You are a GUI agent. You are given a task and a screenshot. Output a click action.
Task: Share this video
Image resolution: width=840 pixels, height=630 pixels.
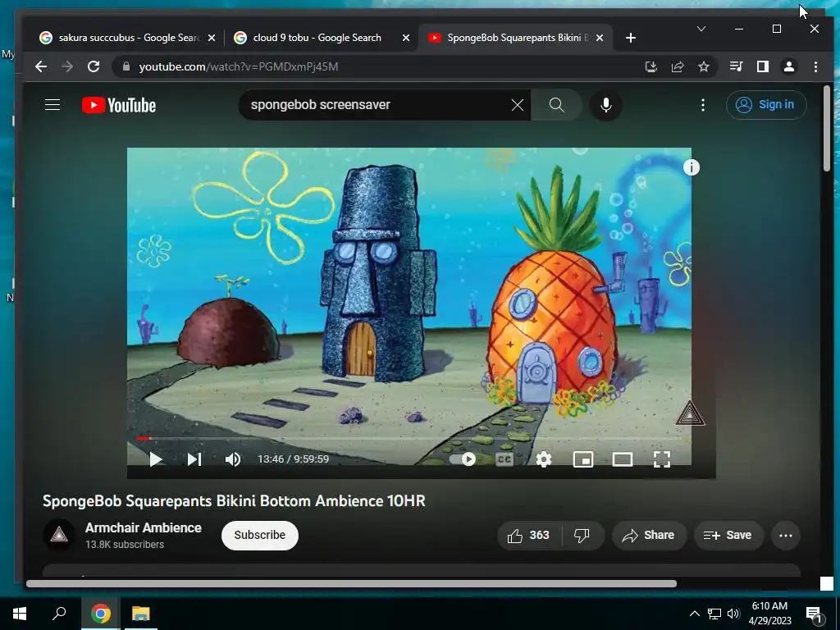[x=649, y=535]
